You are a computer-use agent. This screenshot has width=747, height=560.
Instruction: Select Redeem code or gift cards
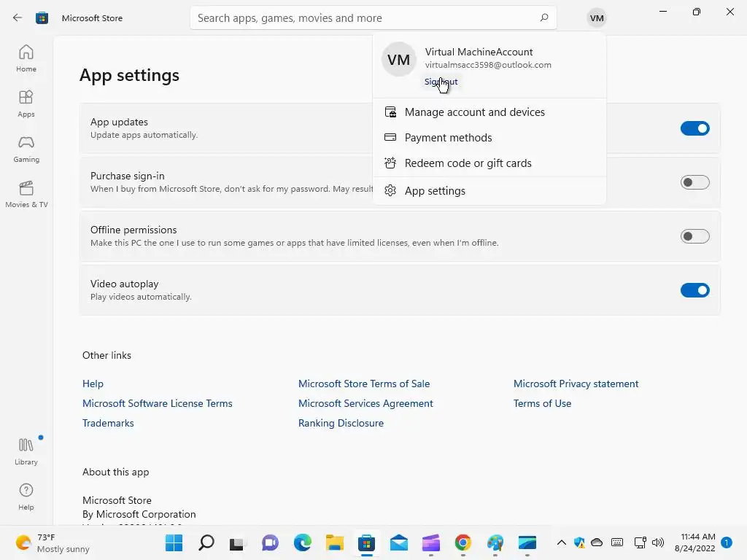pyautogui.click(x=489, y=163)
